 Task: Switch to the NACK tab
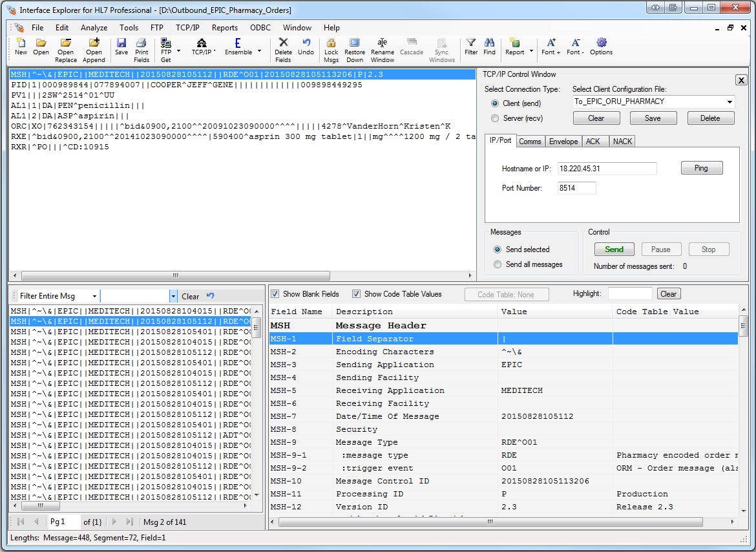click(622, 142)
